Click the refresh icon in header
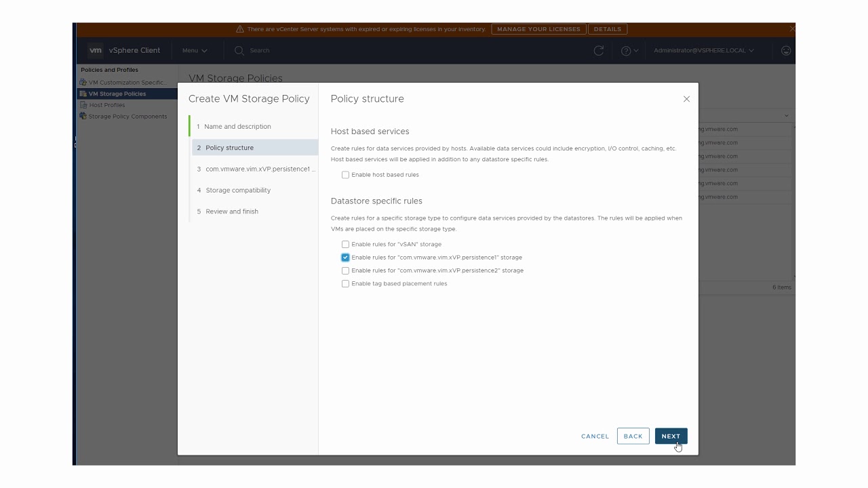Screen dimensions: 868x488 (x=598, y=51)
